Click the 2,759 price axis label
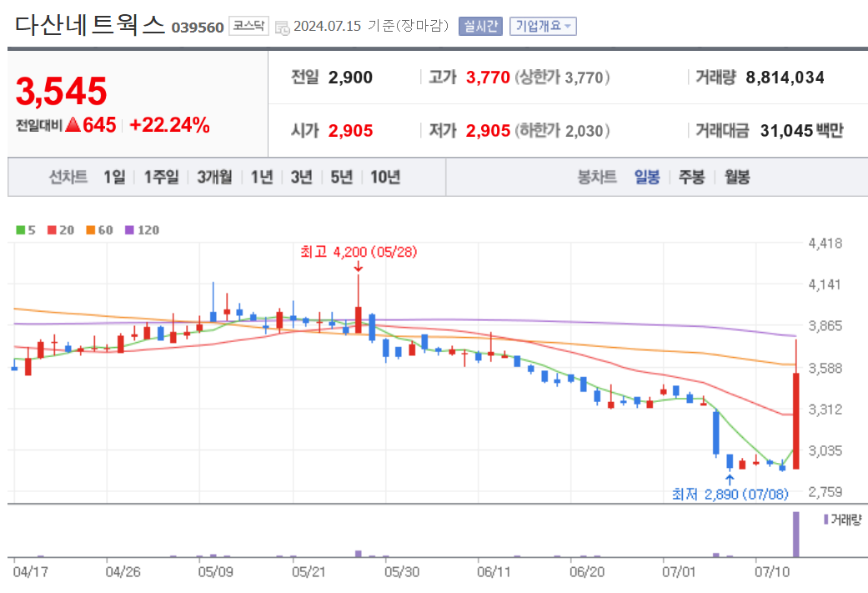 825,492
